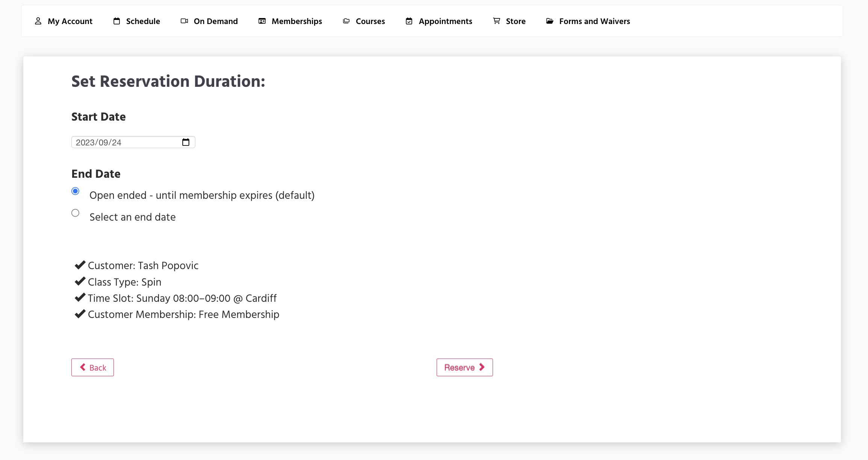868x460 pixels.
Task: Click the 'Select an end date' label text
Action: [x=132, y=217]
